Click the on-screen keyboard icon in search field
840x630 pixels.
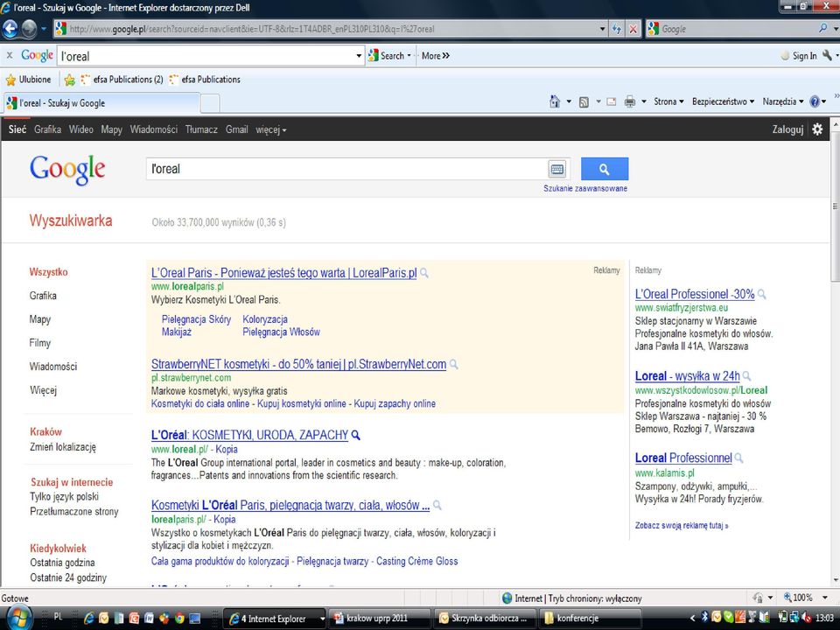pyautogui.click(x=557, y=169)
